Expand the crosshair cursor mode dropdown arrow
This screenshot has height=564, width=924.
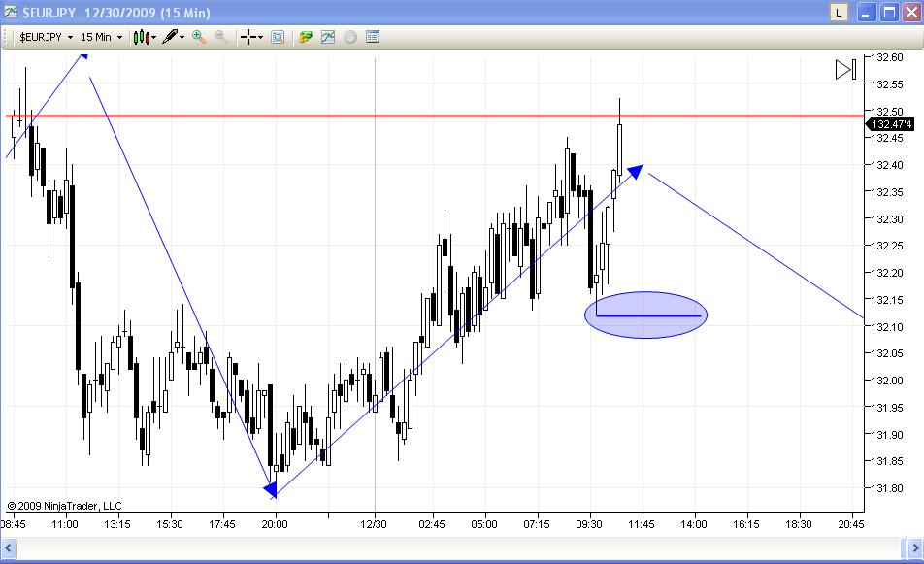[260, 37]
